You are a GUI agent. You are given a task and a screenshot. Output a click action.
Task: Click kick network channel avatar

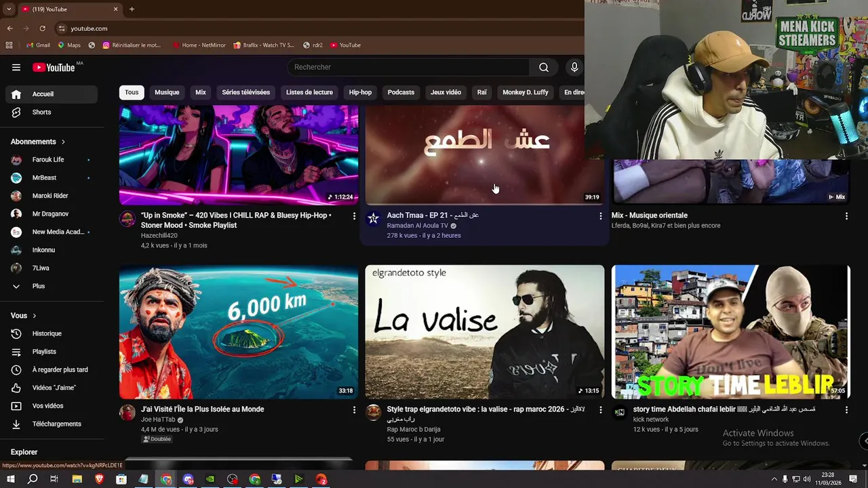click(x=620, y=412)
